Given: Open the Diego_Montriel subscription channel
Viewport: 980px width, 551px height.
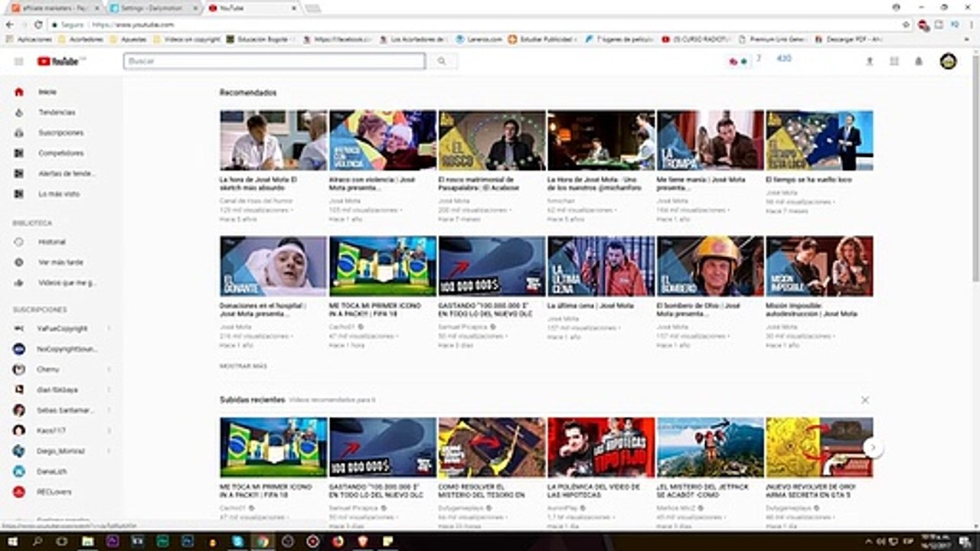Looking at the screenshot, I should pos(61,452).
